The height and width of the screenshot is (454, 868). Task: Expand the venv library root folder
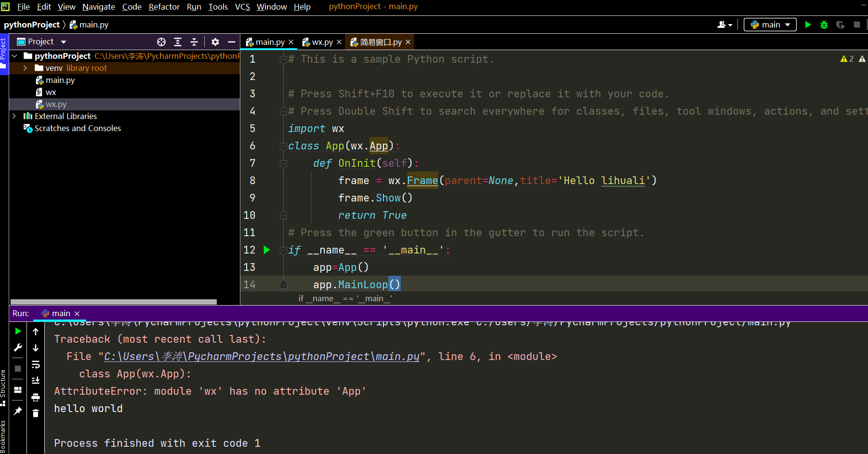click(25, 68)
